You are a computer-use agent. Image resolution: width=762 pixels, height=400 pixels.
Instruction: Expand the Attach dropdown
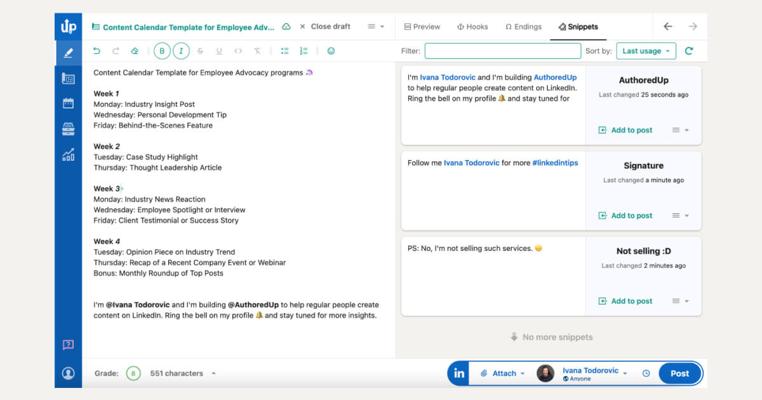(x=502, y=373)
